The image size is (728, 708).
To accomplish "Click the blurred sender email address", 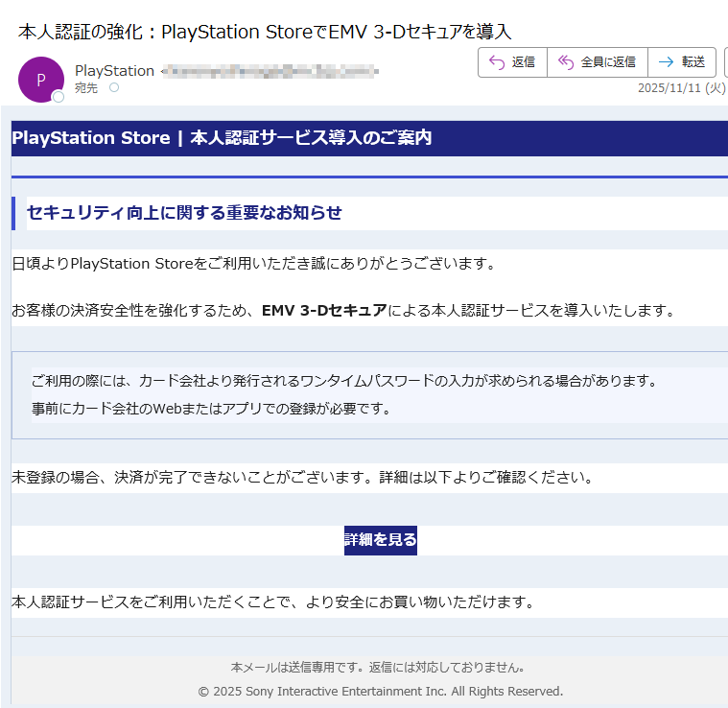I will (x=270, y=71).
